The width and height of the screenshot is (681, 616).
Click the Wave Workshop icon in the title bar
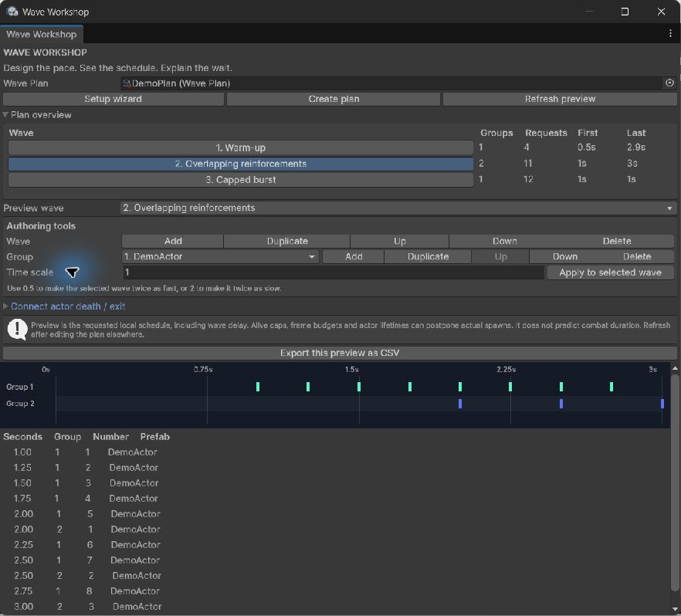[x=12, y=12]
